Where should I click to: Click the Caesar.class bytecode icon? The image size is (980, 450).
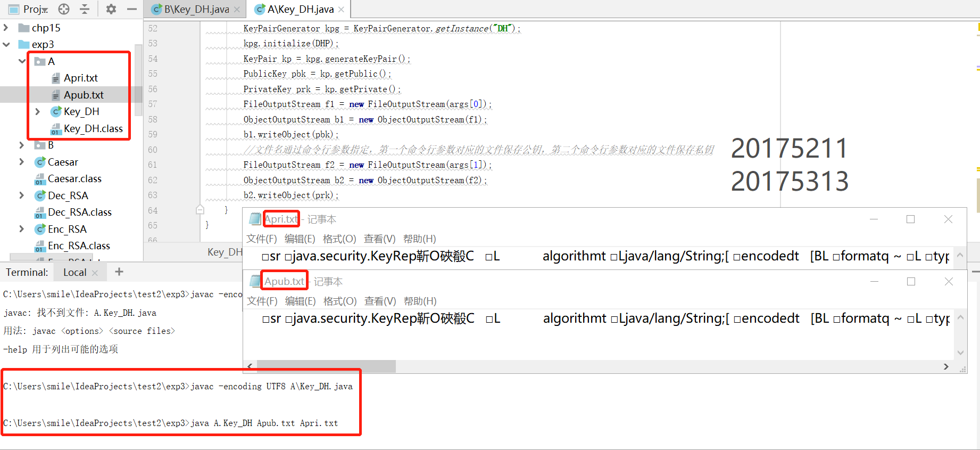[x=40, y=179]
